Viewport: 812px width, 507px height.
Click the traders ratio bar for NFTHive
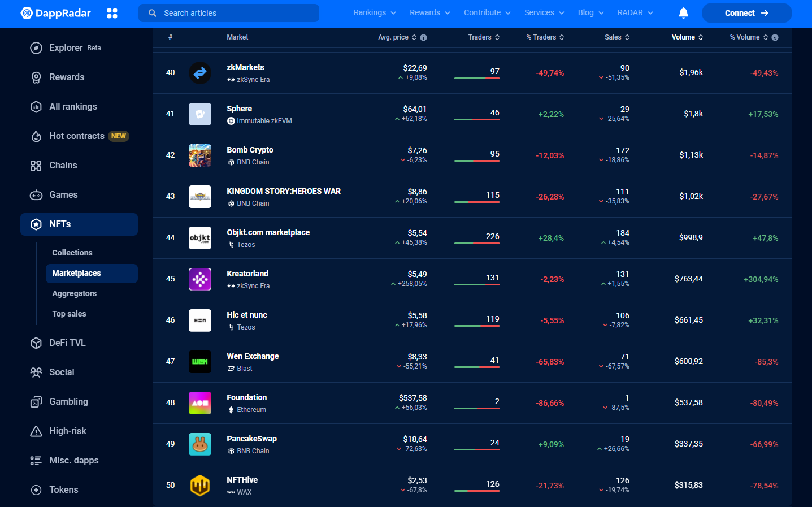(x=477, y=491)
